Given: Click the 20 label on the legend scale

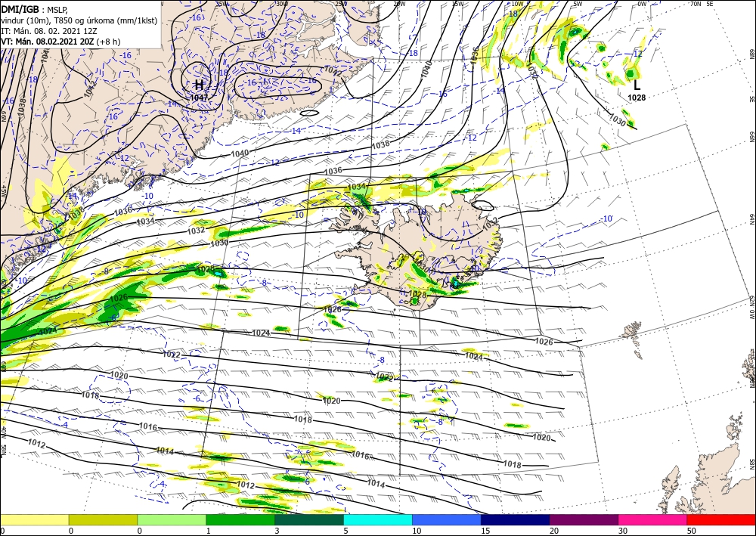Looking at the screenshot, I should 554,531.
